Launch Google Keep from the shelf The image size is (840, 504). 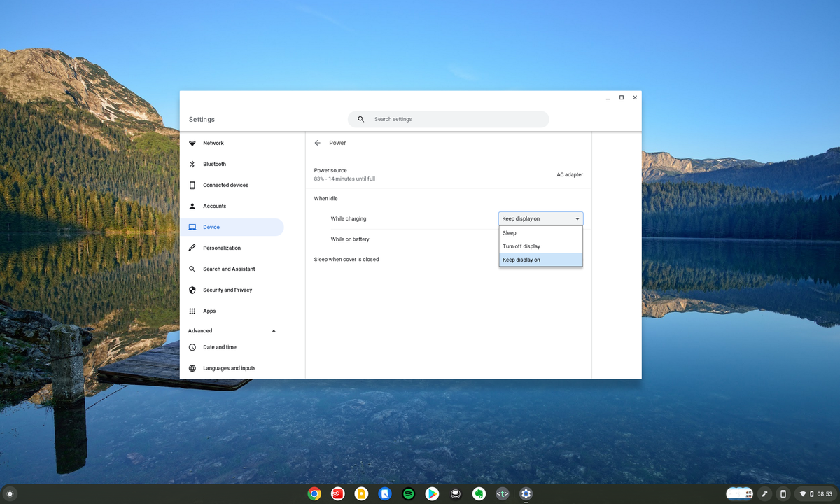pos(361,493)
